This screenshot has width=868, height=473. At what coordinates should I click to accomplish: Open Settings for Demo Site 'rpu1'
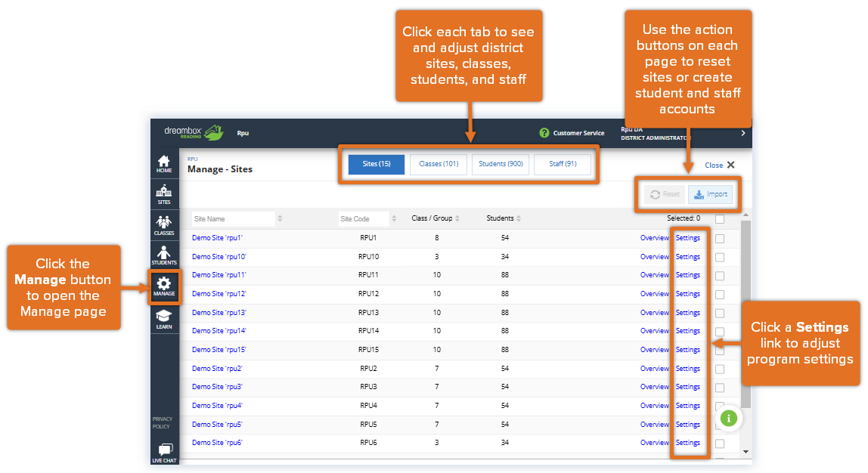click(x=688, y=238)
